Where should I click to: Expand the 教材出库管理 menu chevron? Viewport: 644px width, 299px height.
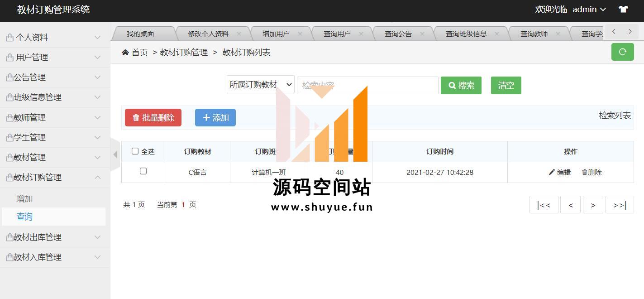(97, 237)
